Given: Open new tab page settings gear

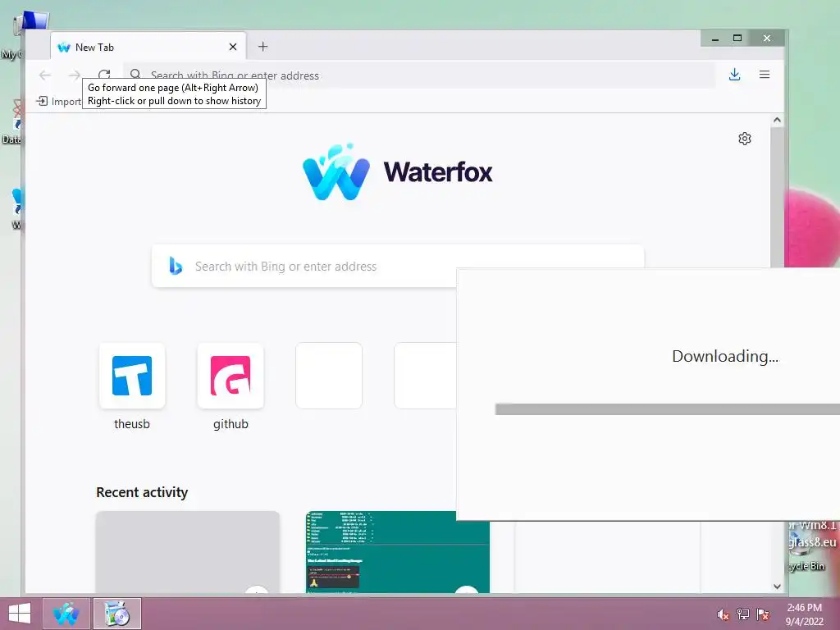Looking at the screenshot, I should (x=745, y=139).
